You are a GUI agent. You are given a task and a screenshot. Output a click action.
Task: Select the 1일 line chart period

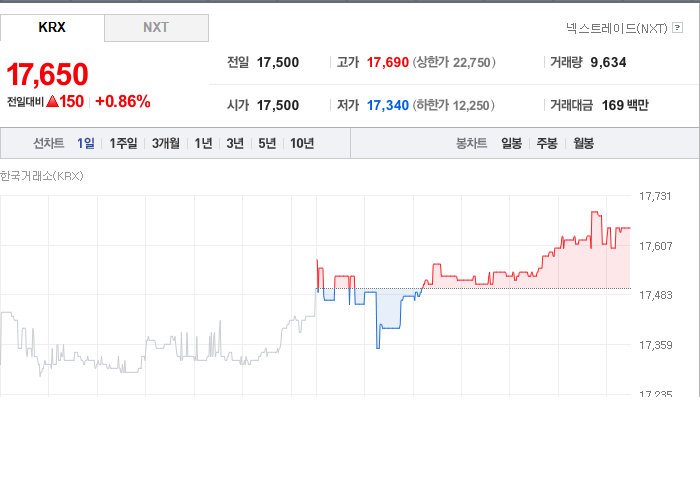(x=86, y=143)
